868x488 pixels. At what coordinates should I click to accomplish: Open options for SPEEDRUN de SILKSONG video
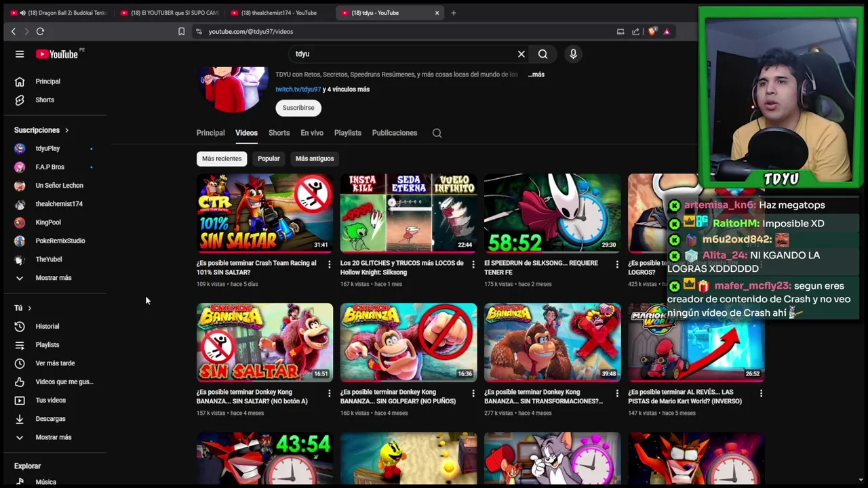617,264
